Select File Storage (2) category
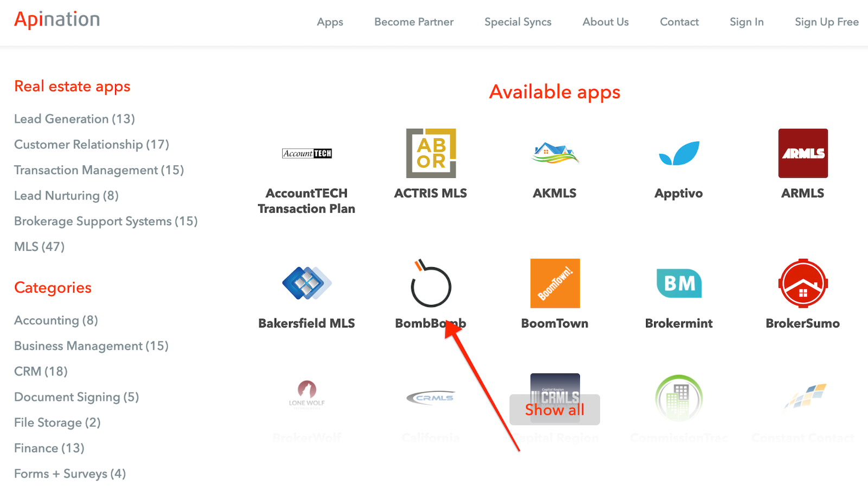 pos(57,422)
